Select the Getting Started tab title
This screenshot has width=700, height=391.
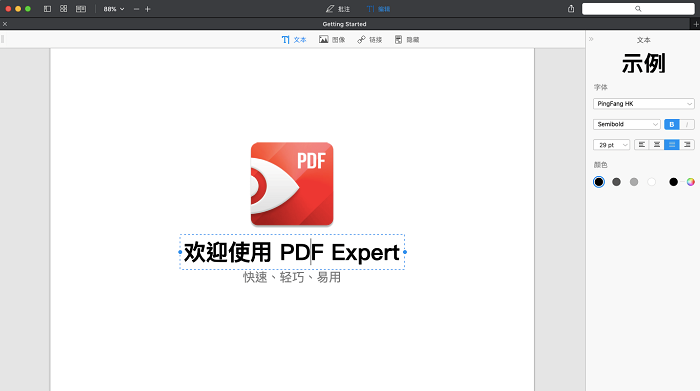click(344, 24)
